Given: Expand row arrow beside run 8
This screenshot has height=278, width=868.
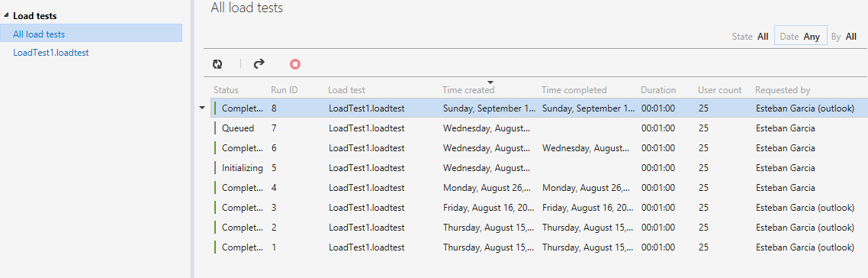Looking at the screenshot, I should click(x=202, y=108).
